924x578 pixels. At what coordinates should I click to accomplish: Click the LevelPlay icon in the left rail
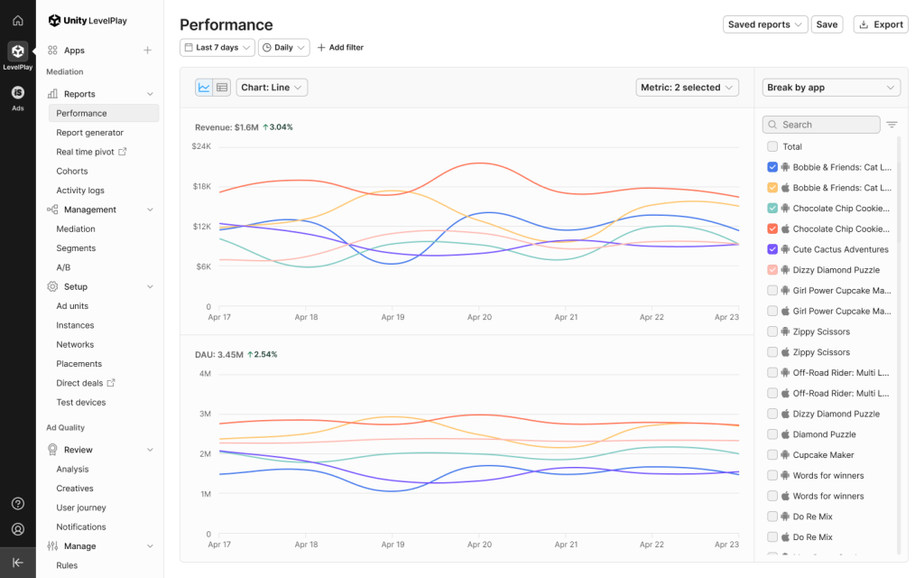(17, 51)
